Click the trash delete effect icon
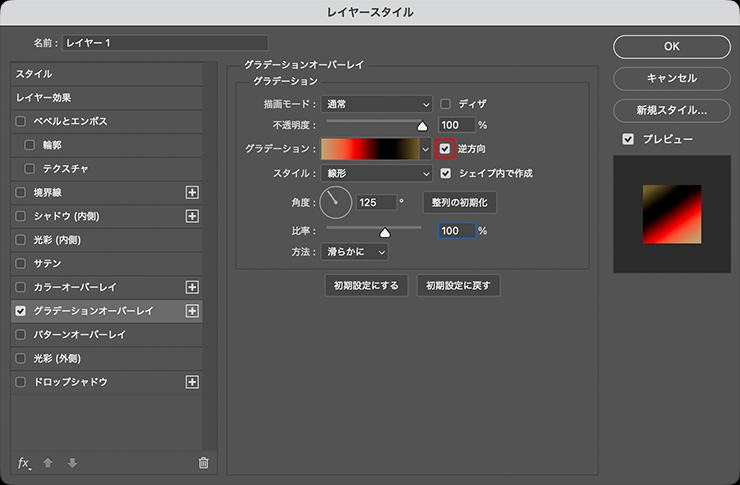Screen dimensions: 740x485 [204, 463]
